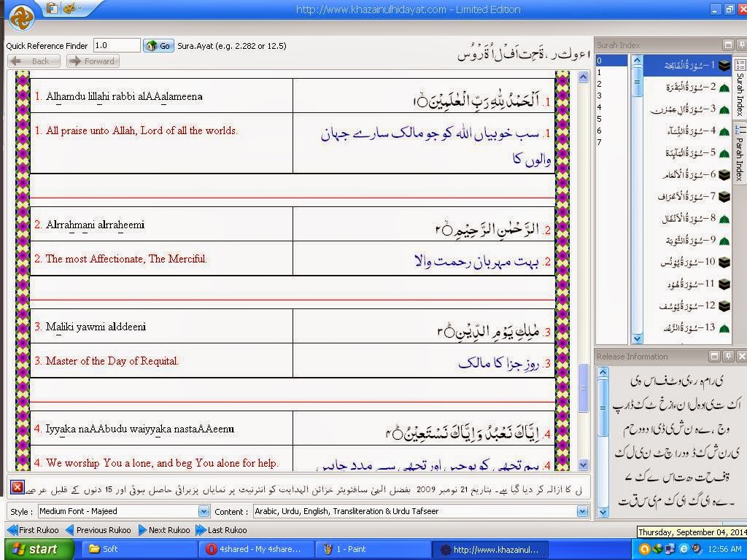Click Release Information panel window-position icon

click(714, 356)
